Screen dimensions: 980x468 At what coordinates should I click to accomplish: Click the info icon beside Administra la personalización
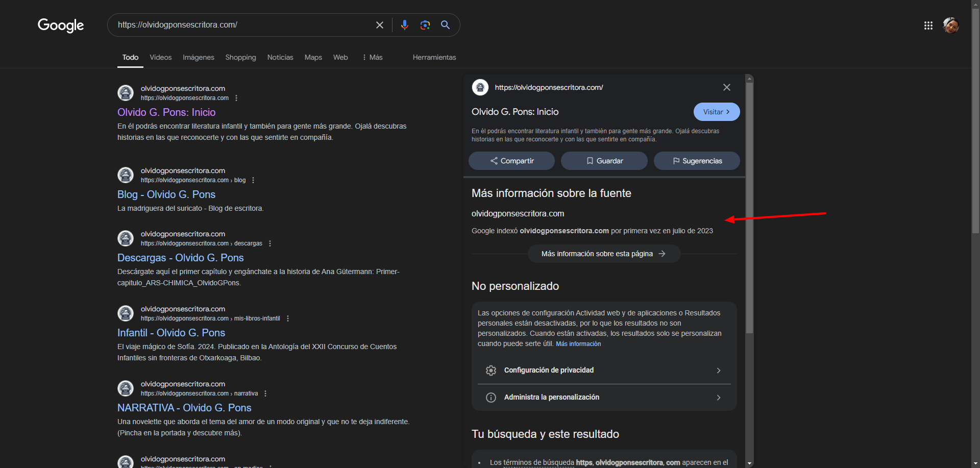(491, 398)
